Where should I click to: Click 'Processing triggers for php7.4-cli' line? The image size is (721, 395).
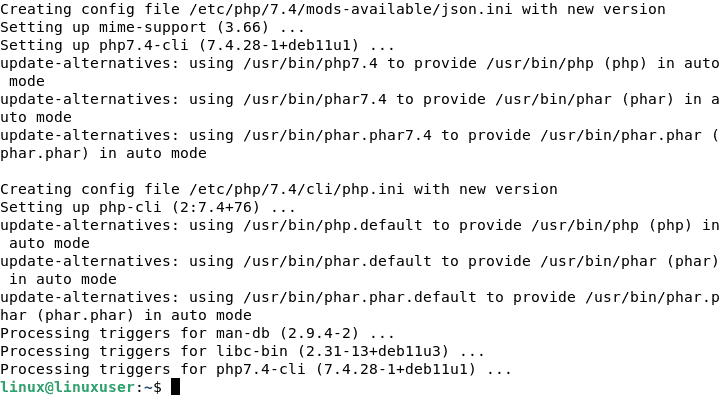coord(256,369)
